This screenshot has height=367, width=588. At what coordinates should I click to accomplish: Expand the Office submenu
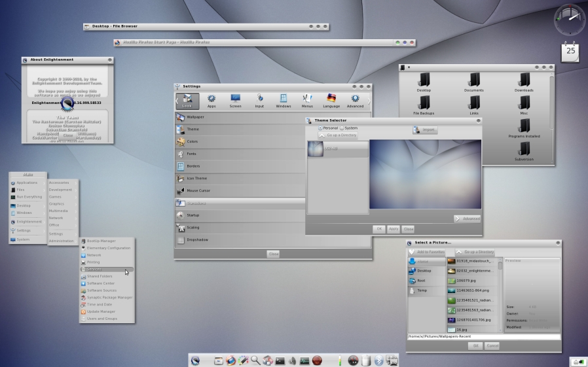point(63,225)
